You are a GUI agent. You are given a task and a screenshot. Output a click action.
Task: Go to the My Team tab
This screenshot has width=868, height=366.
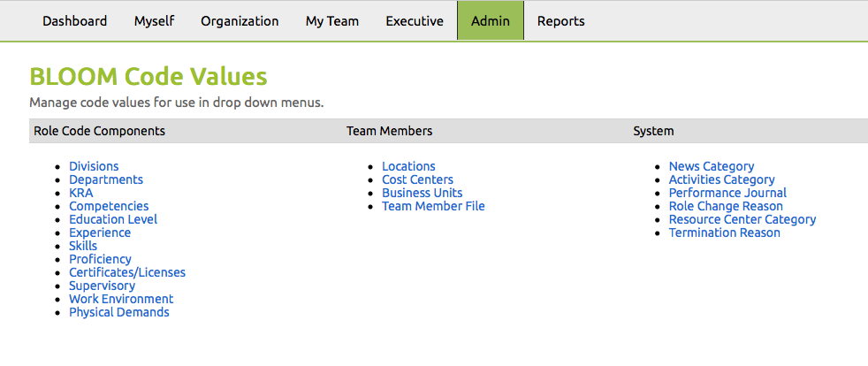click(332, 21)
